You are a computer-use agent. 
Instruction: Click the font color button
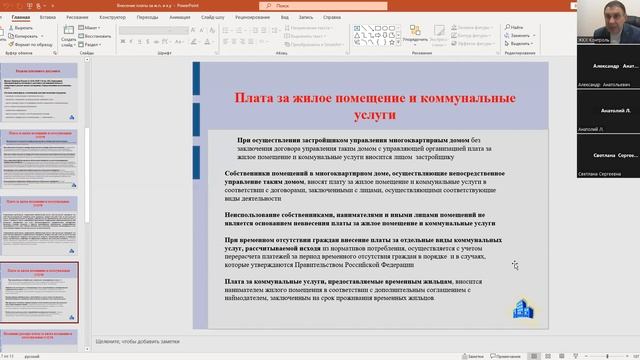tap(207, 42)
